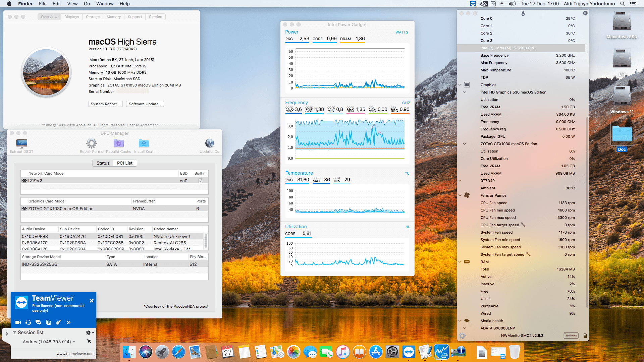Viewport: 644px width, 362px height.
Task: Click Rebuild Cache icon in DPCIManager
Action: [118, 143]
